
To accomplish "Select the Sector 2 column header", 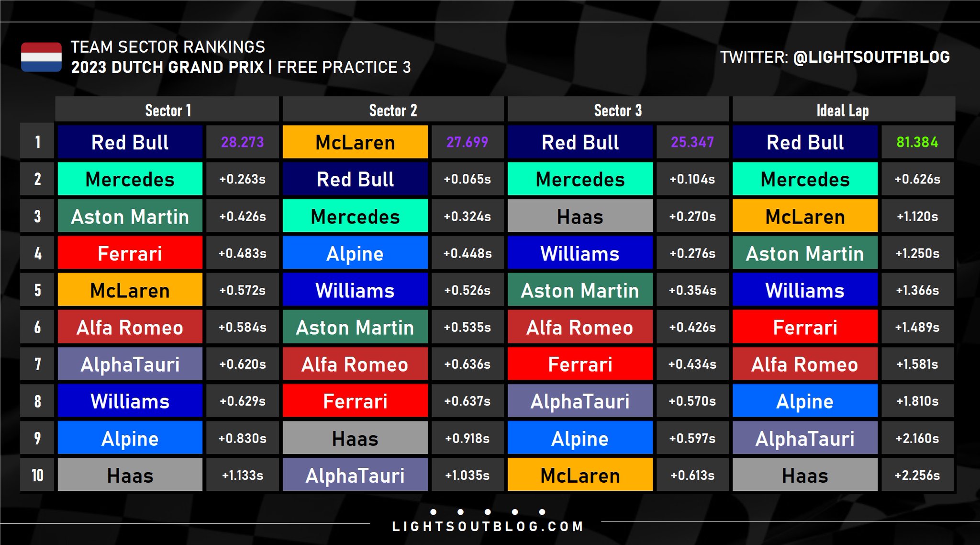I will tap(393, 110).
